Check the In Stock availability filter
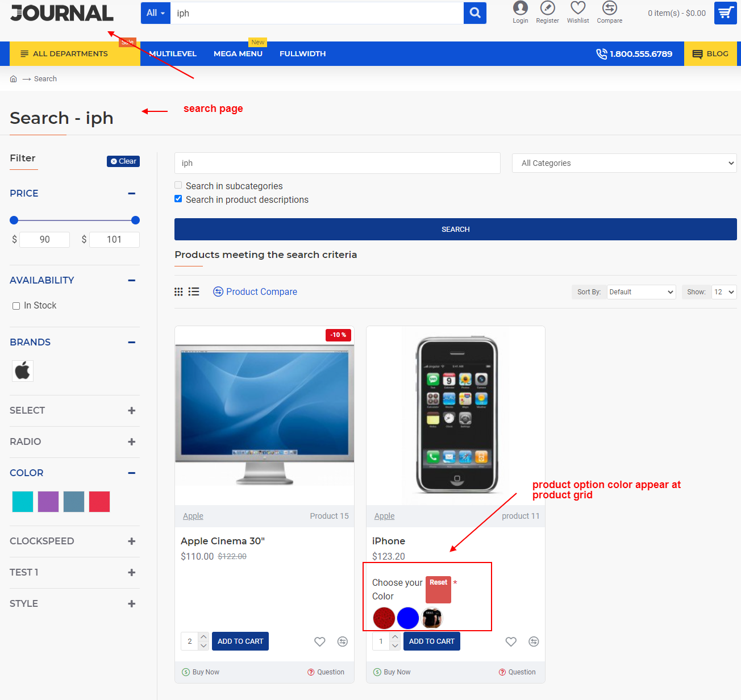The width and height of the screenshot is (741, 700). pyautogui.click(x=16, y=306)
